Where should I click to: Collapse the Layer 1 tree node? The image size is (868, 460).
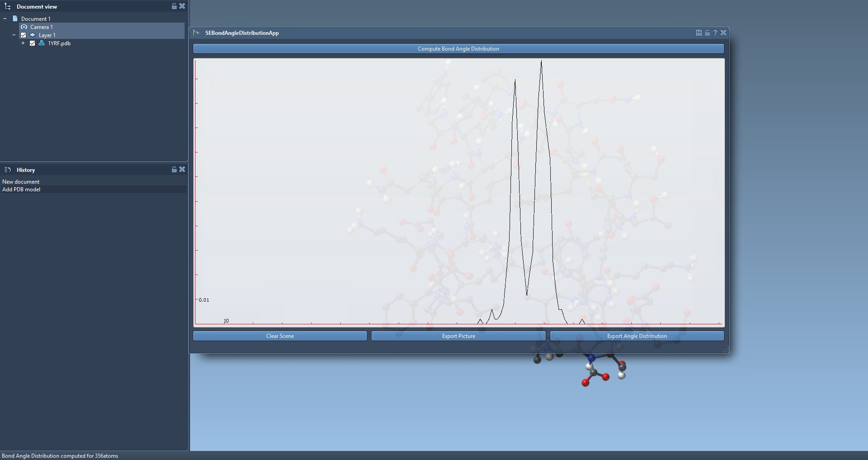coord(14,35)
